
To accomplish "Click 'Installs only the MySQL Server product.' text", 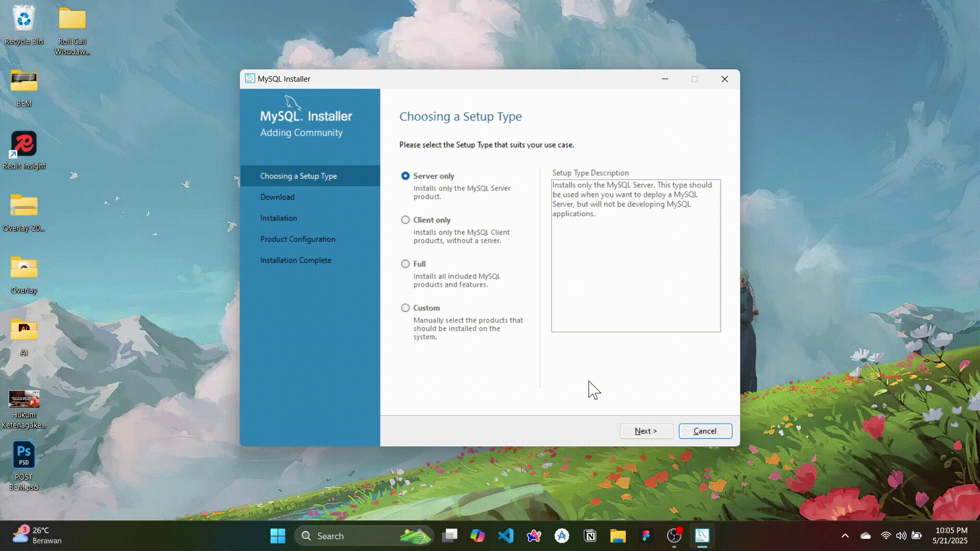I will point(462,192).
